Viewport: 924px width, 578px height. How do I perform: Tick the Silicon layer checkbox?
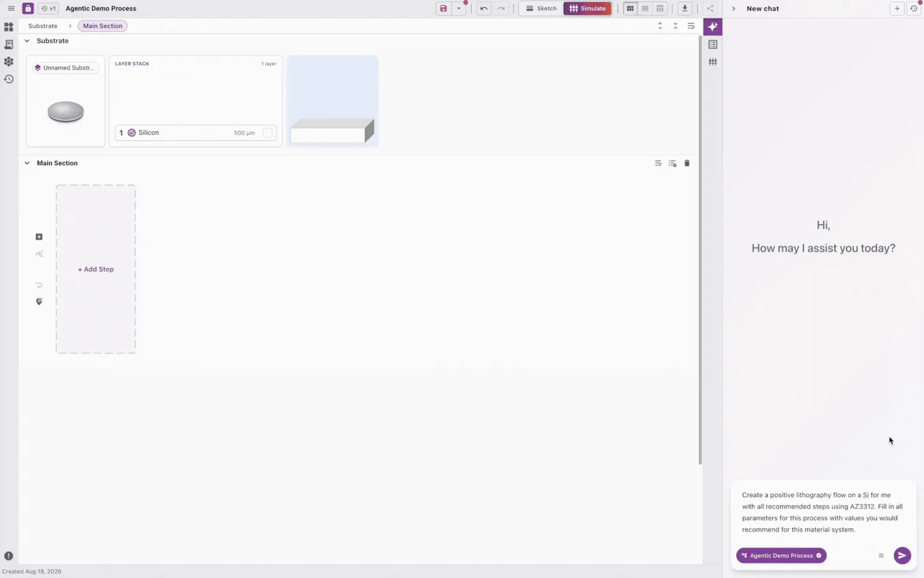pyautogui.click(x=267, y=133)
